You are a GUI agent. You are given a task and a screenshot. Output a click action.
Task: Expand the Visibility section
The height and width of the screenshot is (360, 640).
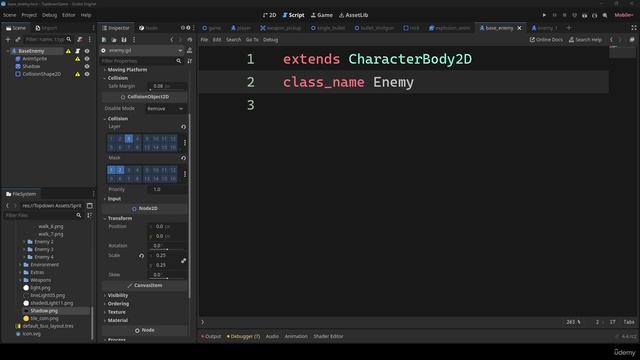117,296
